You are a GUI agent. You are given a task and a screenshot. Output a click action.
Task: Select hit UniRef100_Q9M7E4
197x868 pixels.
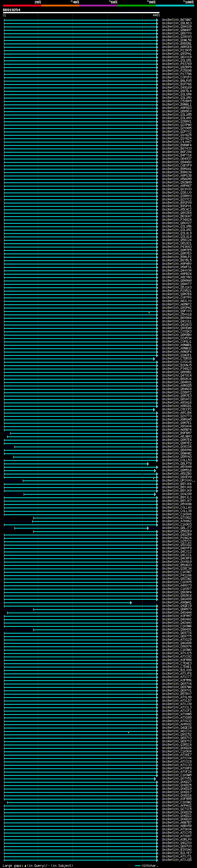click(176, 440)
